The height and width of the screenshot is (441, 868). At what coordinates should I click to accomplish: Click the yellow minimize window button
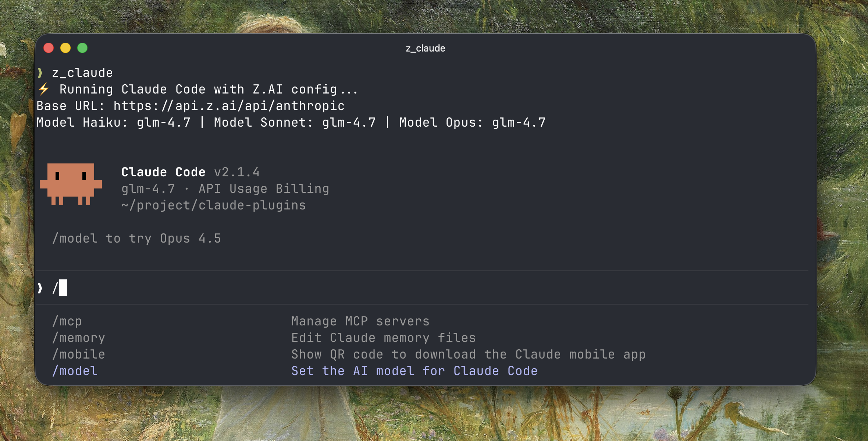point(65,48)
